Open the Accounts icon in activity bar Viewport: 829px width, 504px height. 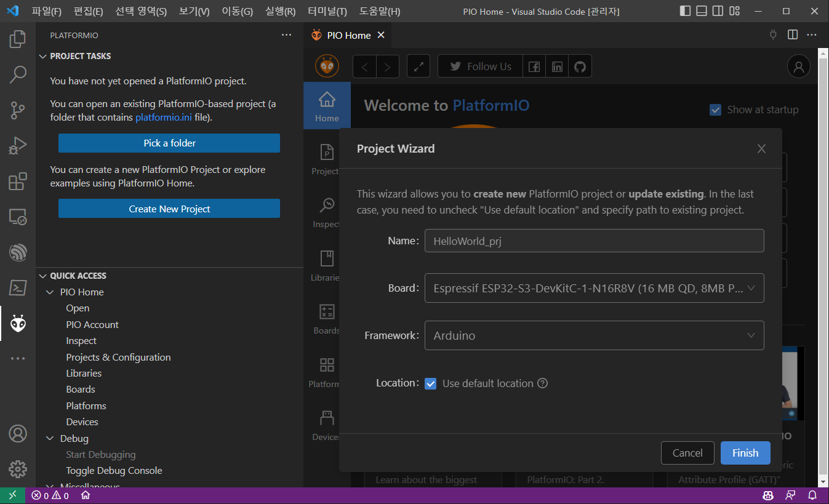(18, 433)
